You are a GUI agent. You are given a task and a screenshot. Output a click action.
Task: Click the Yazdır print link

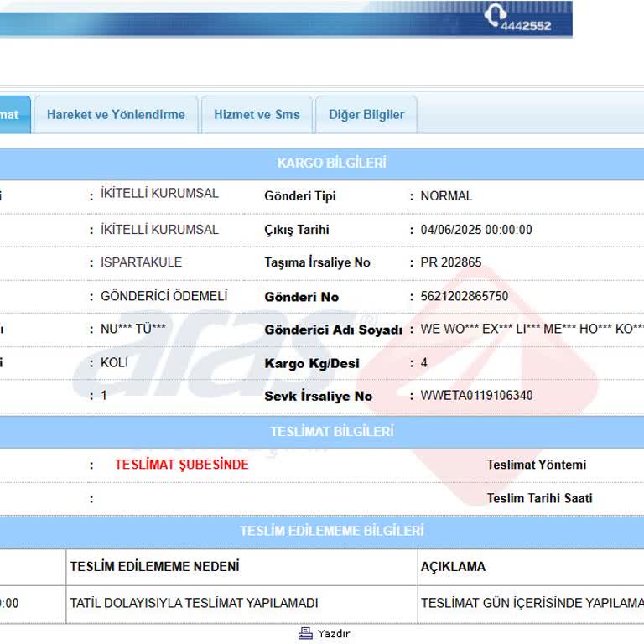click(334, 634)
